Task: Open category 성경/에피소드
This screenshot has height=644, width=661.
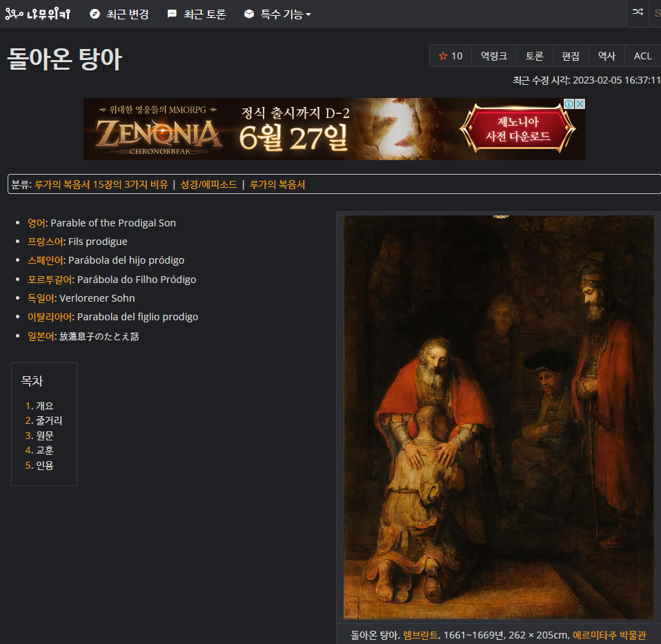Action: point(208,184)
